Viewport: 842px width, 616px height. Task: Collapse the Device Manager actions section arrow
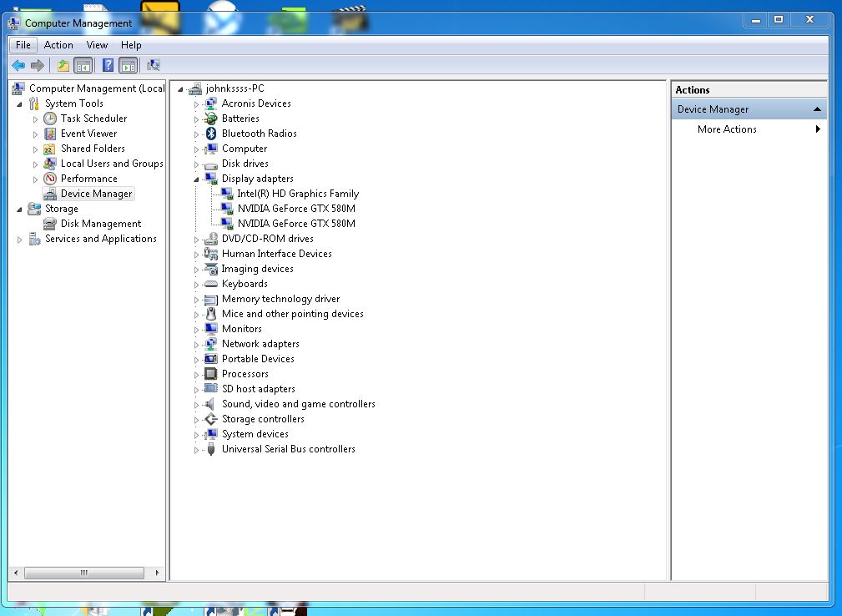(817, 109)
